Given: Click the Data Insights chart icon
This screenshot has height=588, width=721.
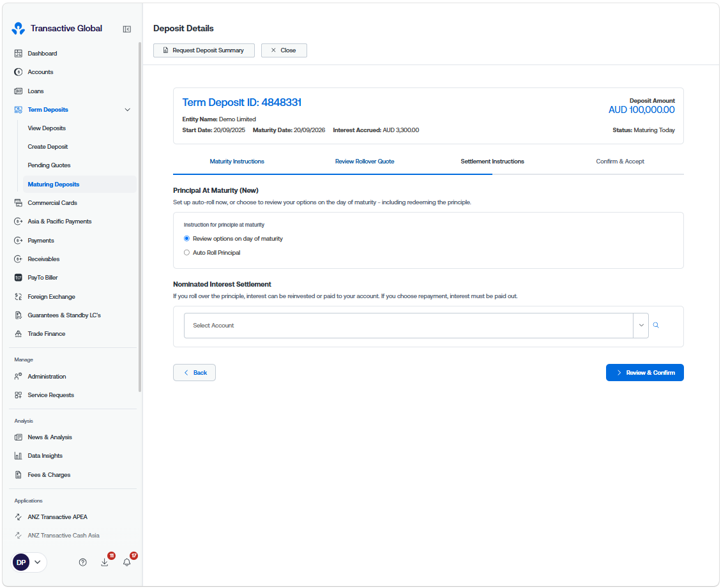Looking at the screenshot, I should (x=19, y=456).
